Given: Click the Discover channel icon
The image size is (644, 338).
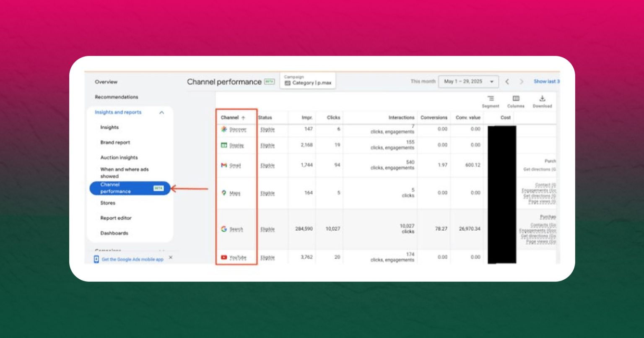Looking at the screenshot, I should pyautogui.click(x=224, y=129).
